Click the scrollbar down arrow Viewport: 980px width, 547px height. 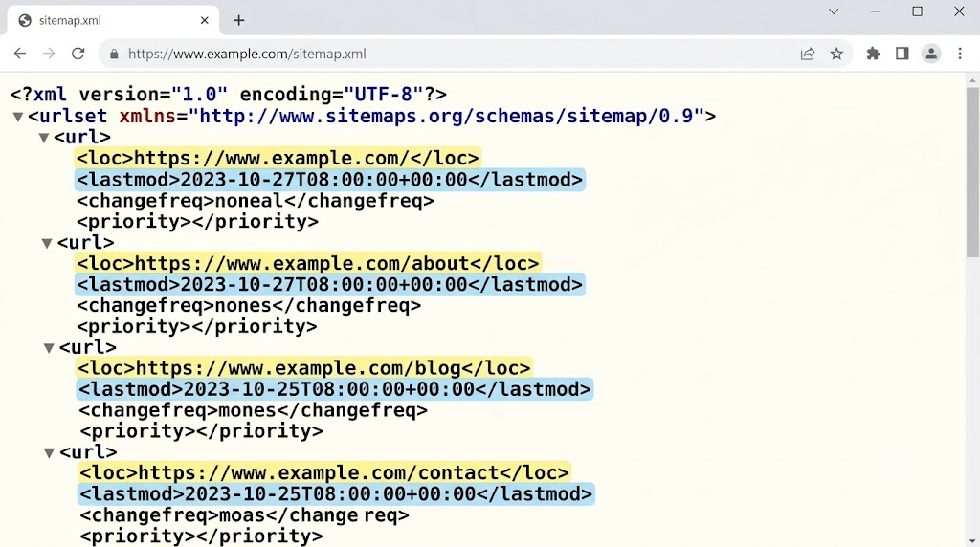pos(972,540)
